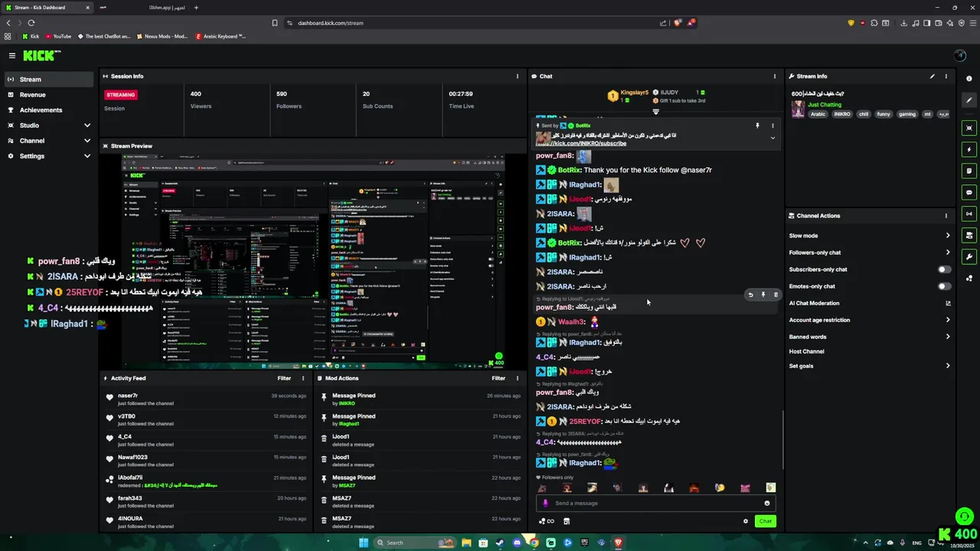Open the emoji picker in message box
This screenshot has height=551, width=980.
coord(767,503)
